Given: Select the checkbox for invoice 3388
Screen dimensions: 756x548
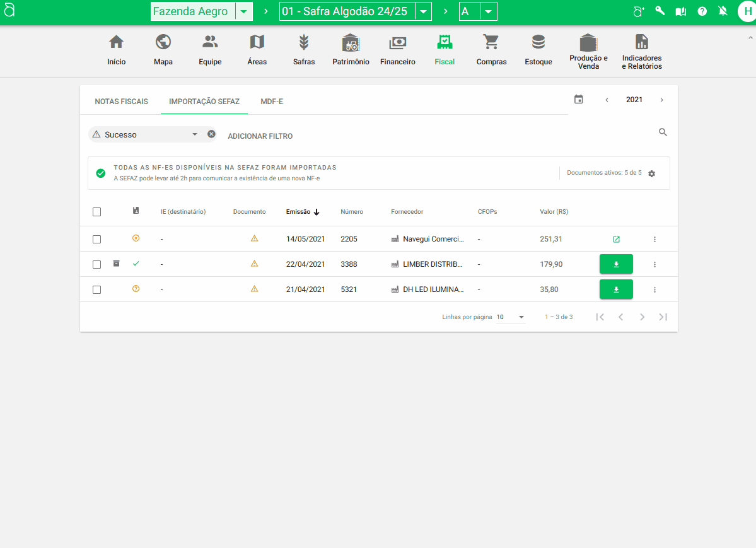Looking at the screenshot, I should 96,264.
